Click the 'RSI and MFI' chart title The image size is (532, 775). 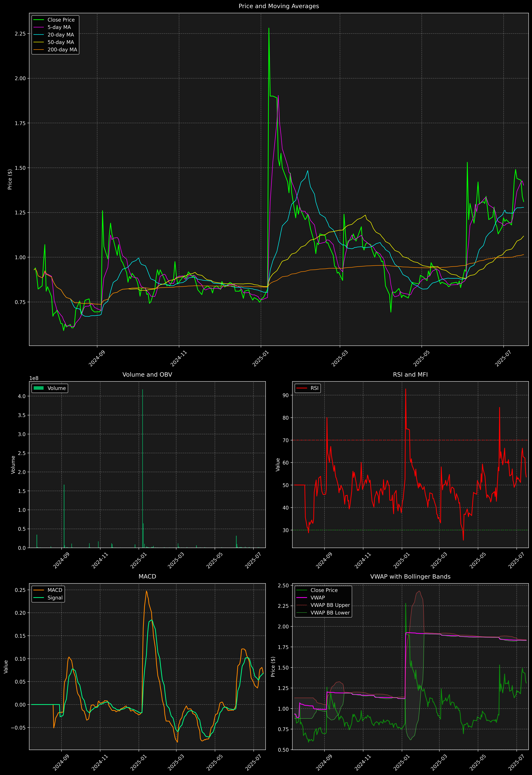410,374
